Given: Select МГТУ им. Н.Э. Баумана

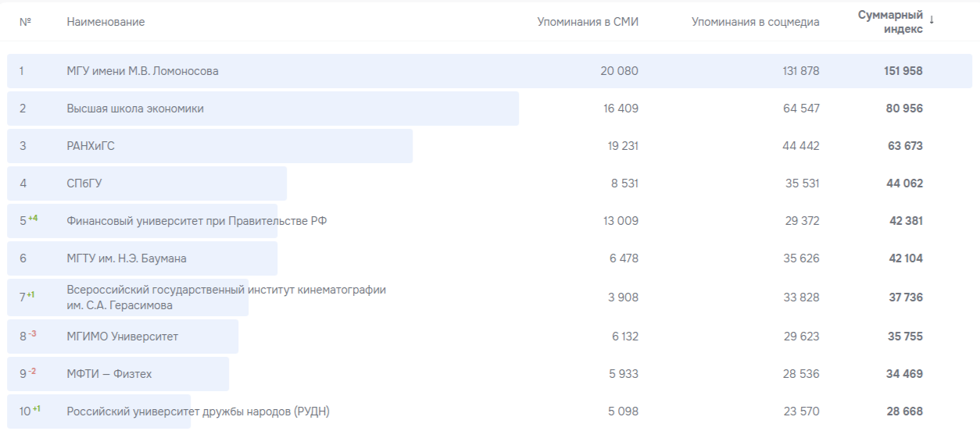Looking at the screenshot, I should coord(127,258).
